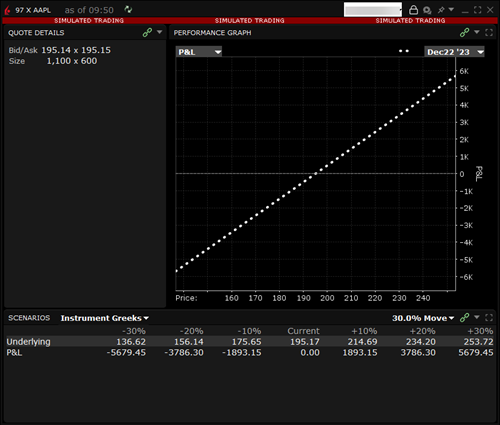
Task: Select the Underlying row label
Action: click(x=28, y=342)
